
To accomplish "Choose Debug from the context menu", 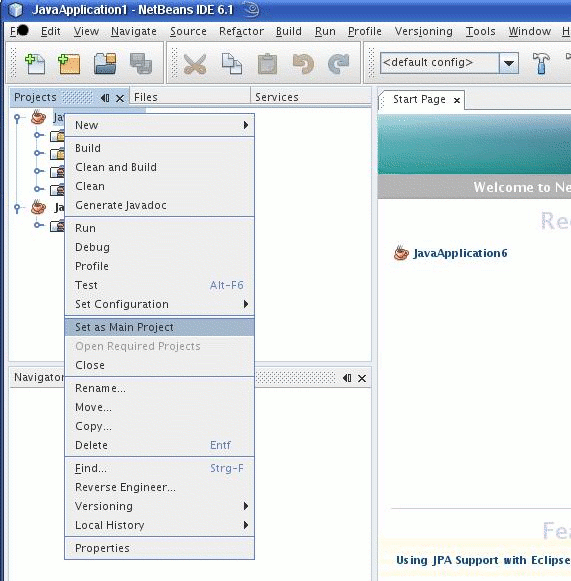I will (159, 247).
